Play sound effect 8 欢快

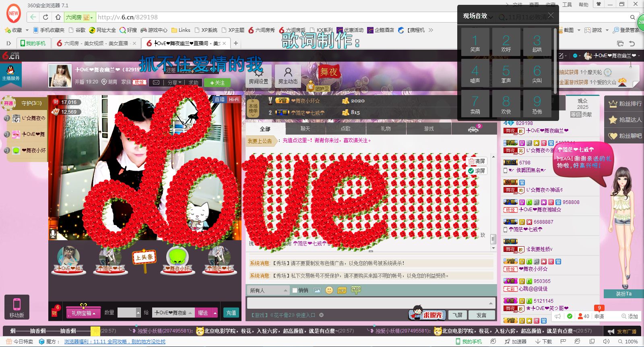pyautogui.click(x=506, y=104)
